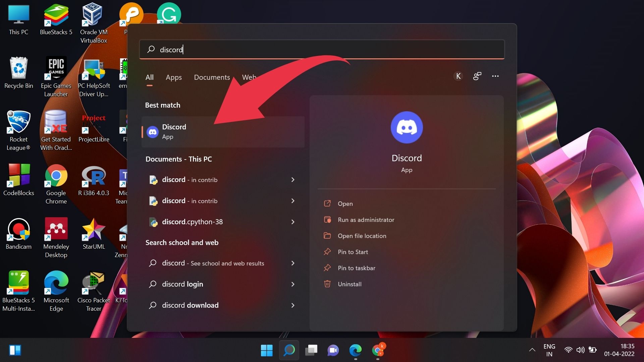Select the Web tab in search
The image size is (644, 362).
pos(249,77)
